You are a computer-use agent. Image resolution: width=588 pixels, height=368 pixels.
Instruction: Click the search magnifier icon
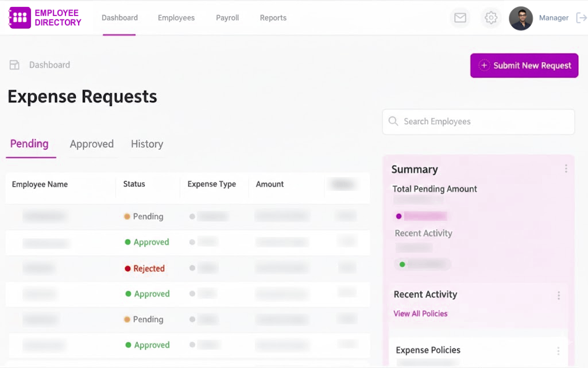click(393, 121)
